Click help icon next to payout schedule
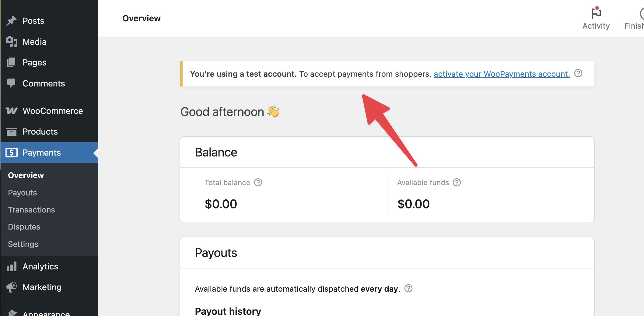Screen dimensions: 644x316 408,288
